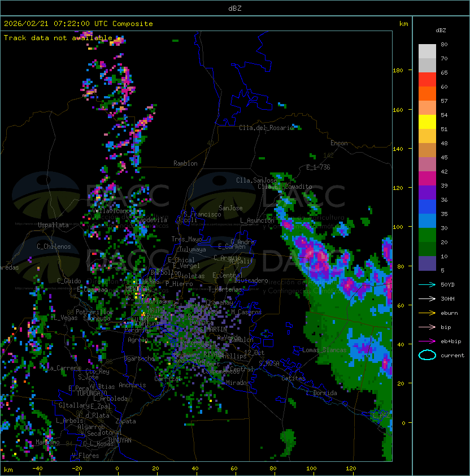Click the 'dBZ' title at the top
Screen dimensions: 470x476
click(235, 8)
